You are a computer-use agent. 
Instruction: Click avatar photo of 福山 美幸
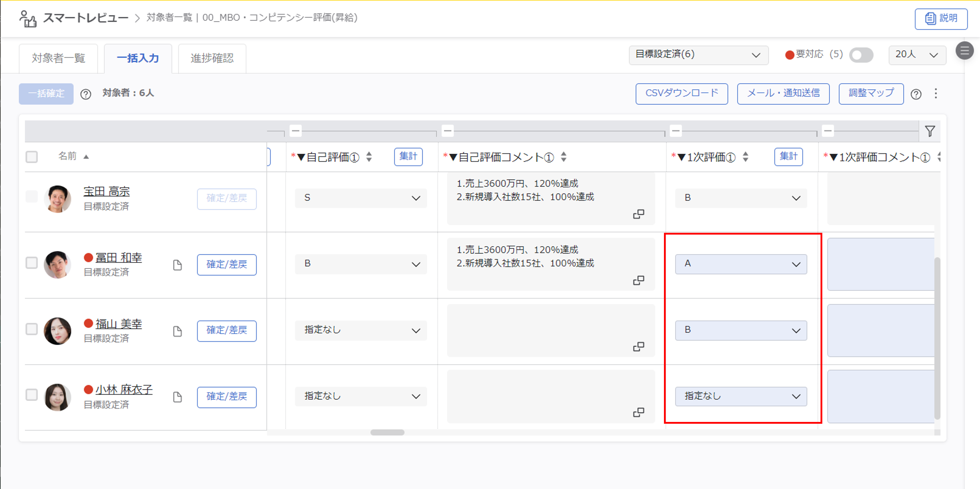tap(57, 331)
